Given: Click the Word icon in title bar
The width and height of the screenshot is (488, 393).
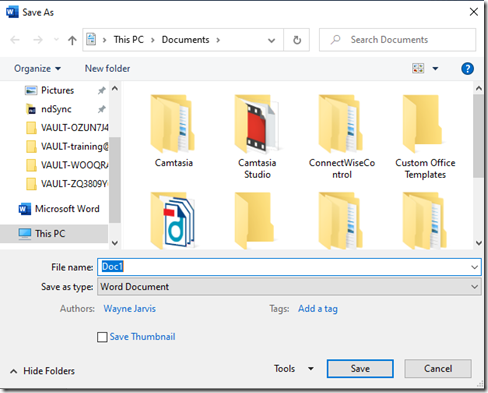Looking at the screenshot, I should click(x=12, y=12).
